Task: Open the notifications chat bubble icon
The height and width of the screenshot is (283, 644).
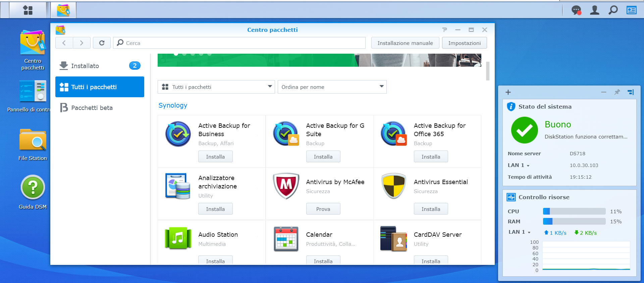Action: (x=576, y=10)
